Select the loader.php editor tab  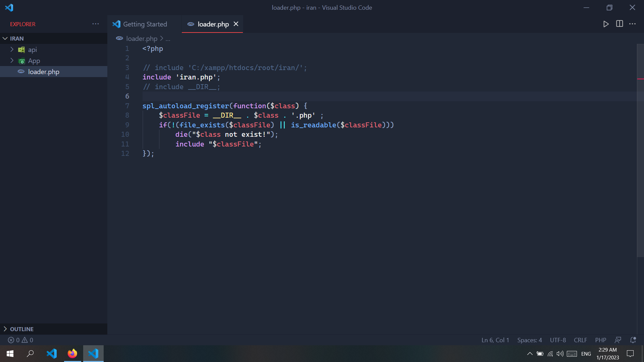pos(213,24)
